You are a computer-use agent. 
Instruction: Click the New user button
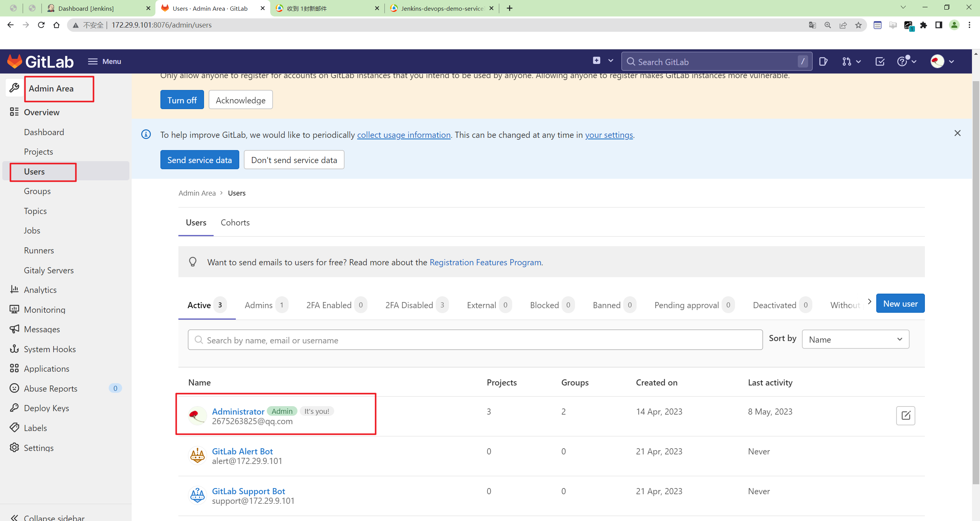tap(900, 303)
